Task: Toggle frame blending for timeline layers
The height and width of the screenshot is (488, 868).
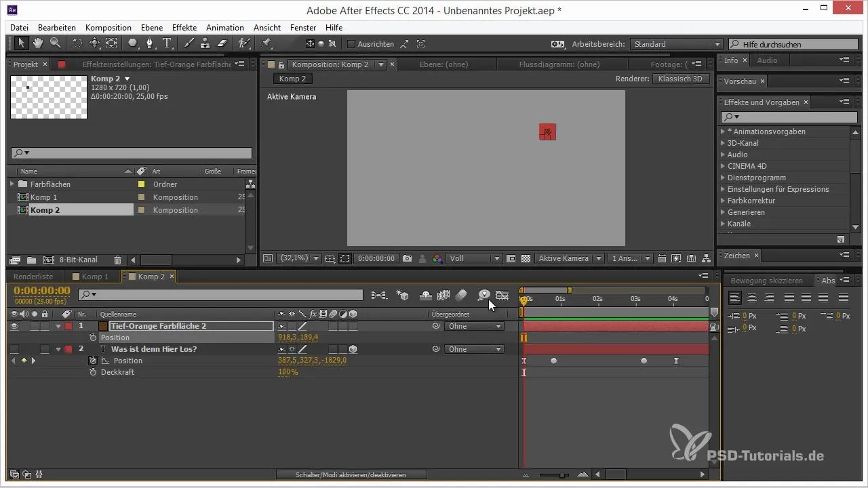Action: click(x=444, y=295)
